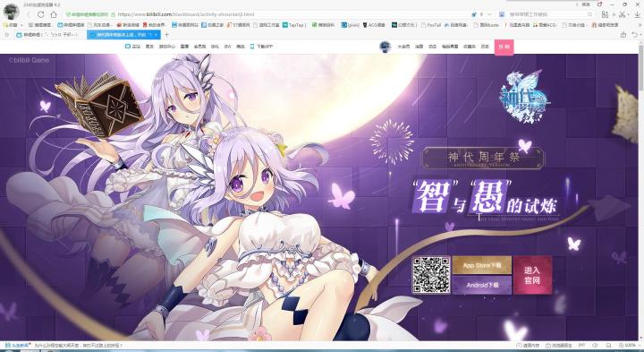Click the 神代周年祭 banner title
The width and height of the screenshot is (644, 352).
pos(484,158)
